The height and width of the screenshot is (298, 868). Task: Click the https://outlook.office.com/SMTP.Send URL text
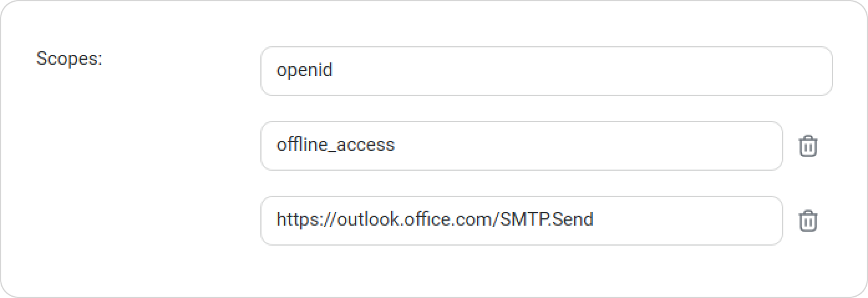click(x=435, y=220)
